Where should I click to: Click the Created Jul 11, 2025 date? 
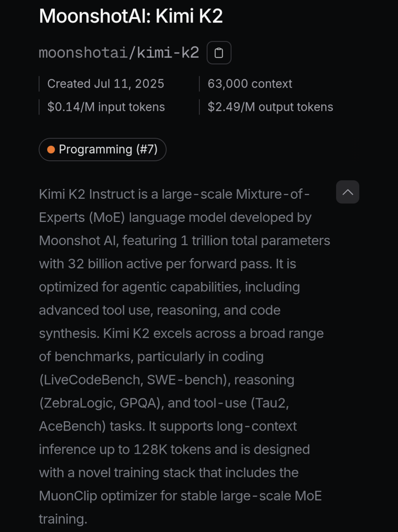[x=105, y=84]
